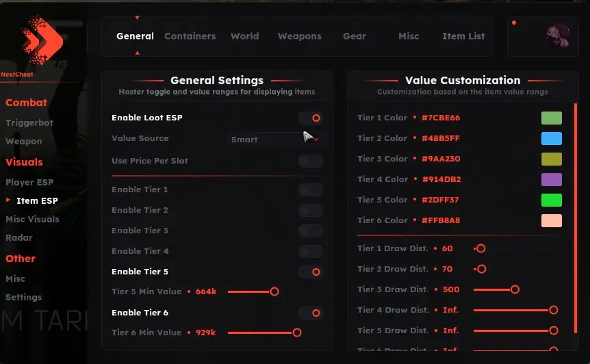The height and width of the screenshot is (364, 590).
Task: Turn on Enable Tier 1 switch
Action: point(311,190)
